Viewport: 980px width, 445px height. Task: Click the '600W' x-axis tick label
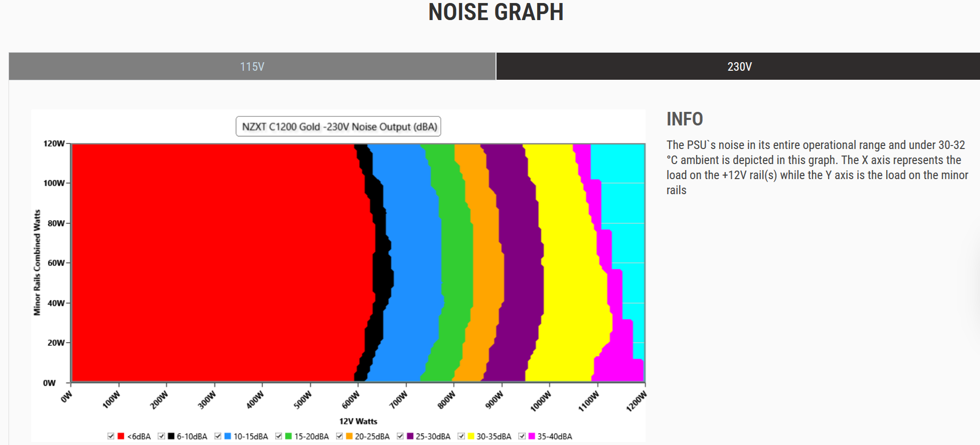pos(351,400)
